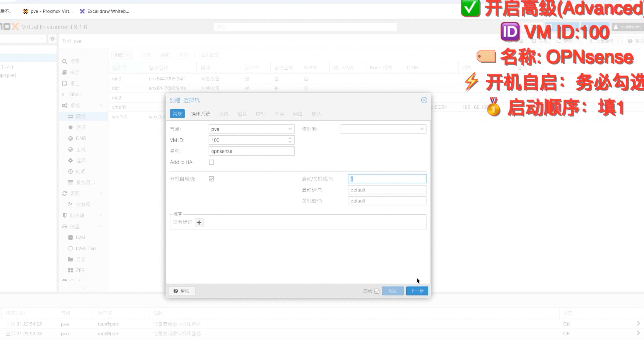The image size is (644, 340).
Task: Click the VM ID field showing 100
Action: 252,140
